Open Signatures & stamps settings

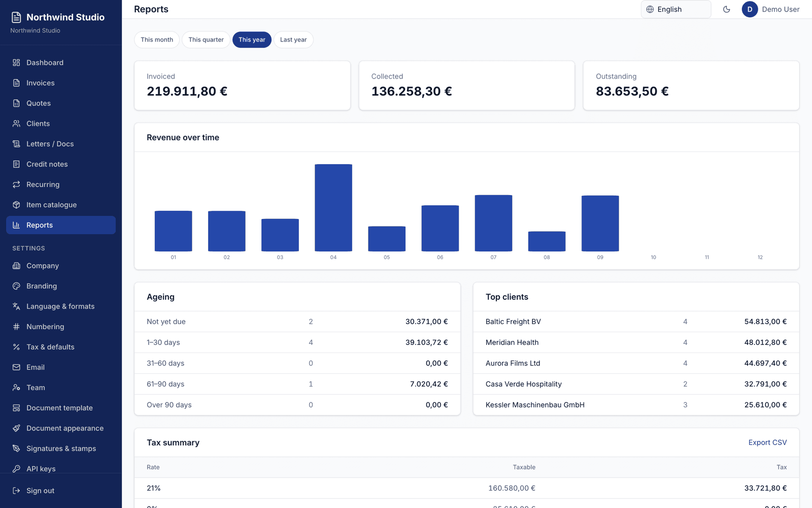(61, 449)
